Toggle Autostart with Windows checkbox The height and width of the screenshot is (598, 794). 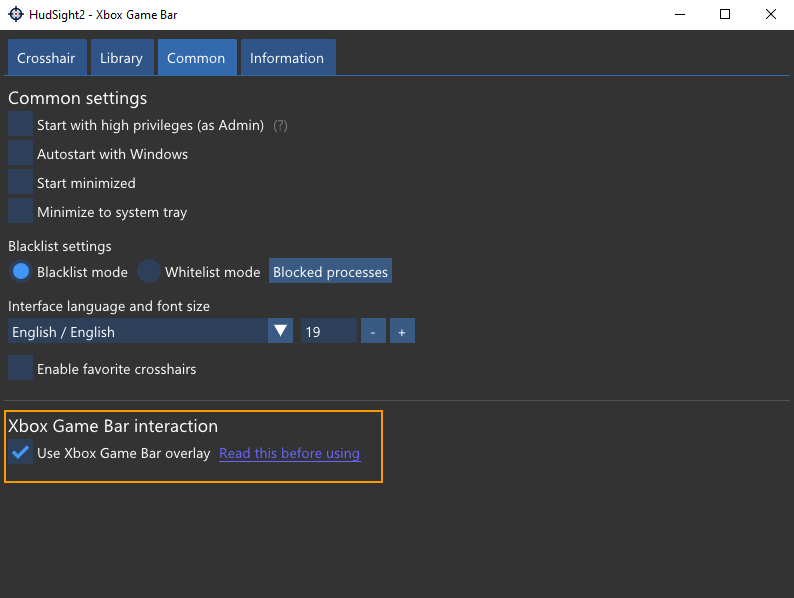click(x=20, y=153)
